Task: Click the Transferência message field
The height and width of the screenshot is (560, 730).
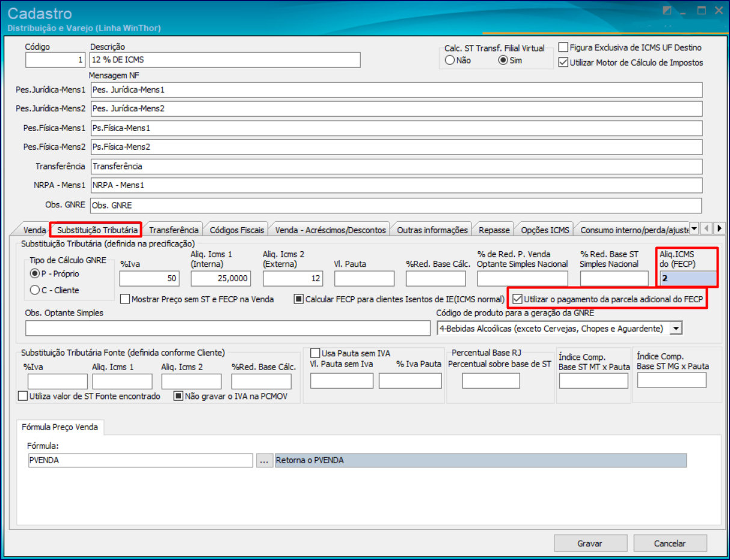Action: tap(396, 166)
